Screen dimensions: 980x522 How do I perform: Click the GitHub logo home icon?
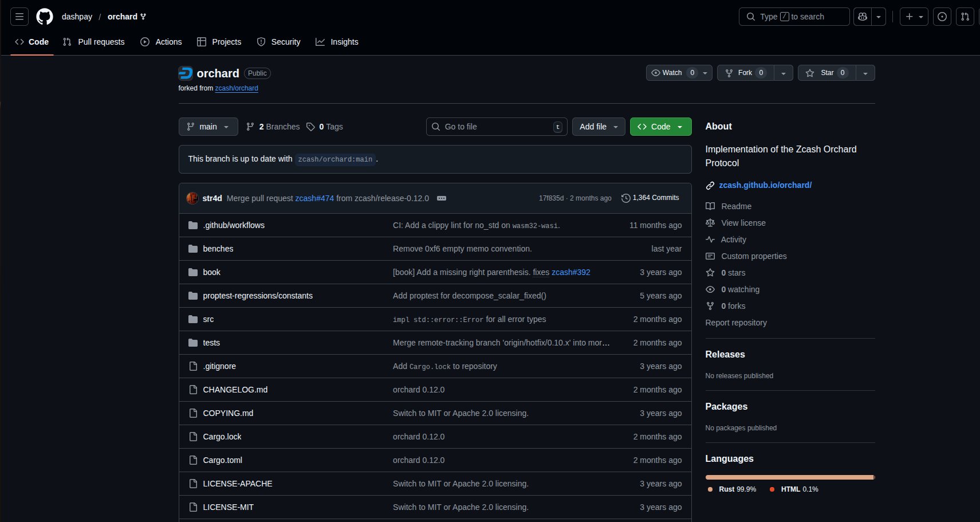tap(45, 17)
